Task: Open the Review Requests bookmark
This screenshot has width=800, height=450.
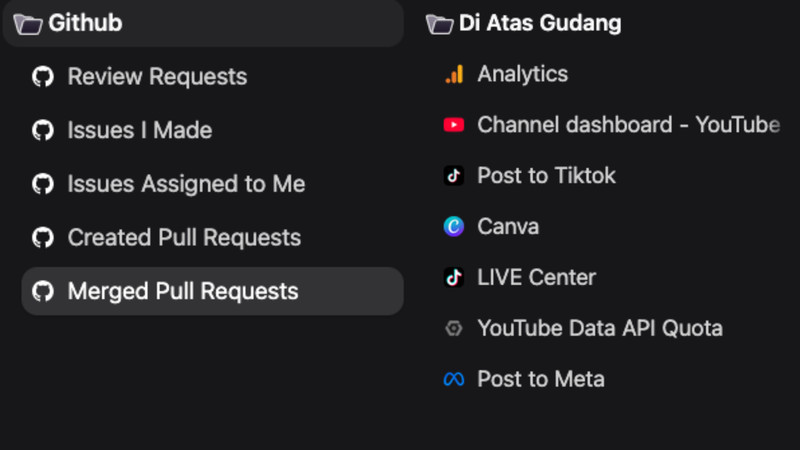Action: (157, 77)
